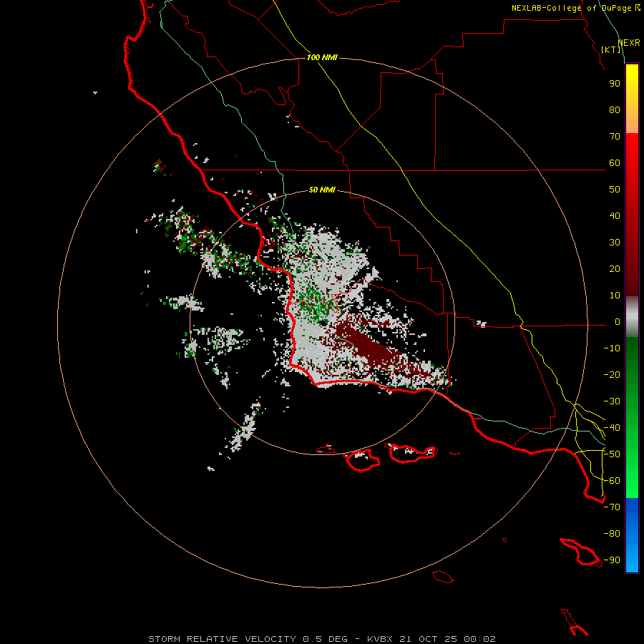Click the 'KVBX' station identifier in the caption
The height and width of the screenshot is (644, 644).
click(380, 639)
